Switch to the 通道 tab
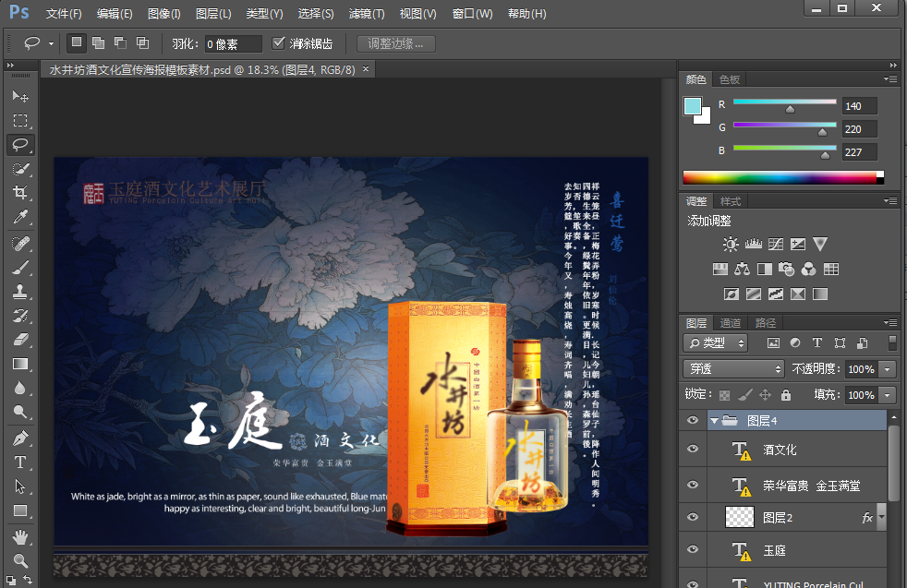 point(731,323)
